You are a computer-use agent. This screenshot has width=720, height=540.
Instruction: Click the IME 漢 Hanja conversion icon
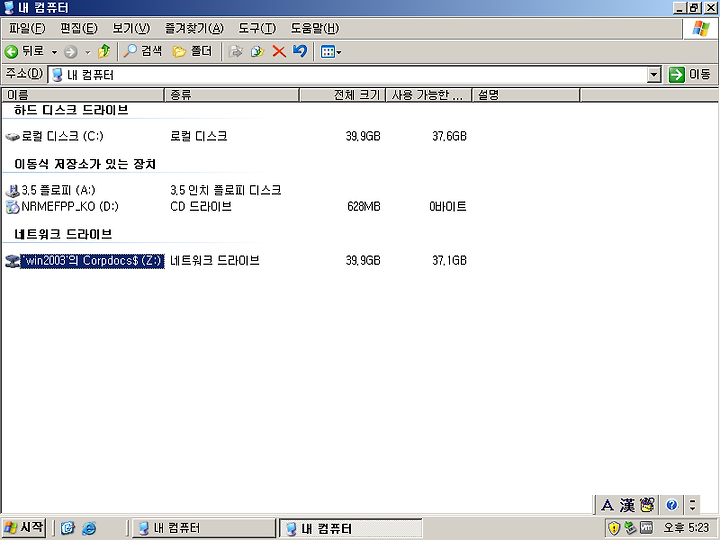click(x=627, y=505)
